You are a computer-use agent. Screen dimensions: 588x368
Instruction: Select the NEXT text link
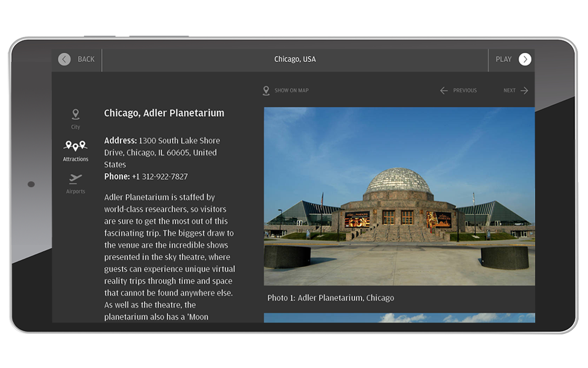tap(509, 91)
